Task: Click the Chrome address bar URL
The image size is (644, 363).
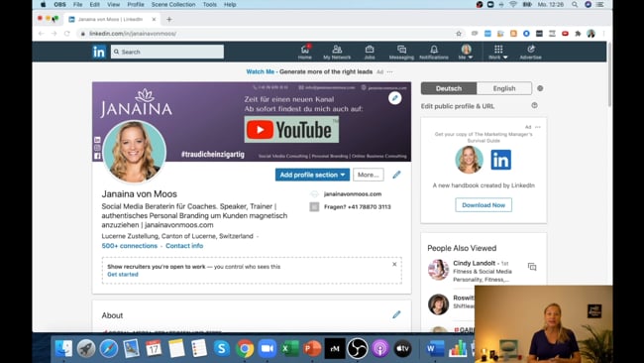Action: [133, 34]
